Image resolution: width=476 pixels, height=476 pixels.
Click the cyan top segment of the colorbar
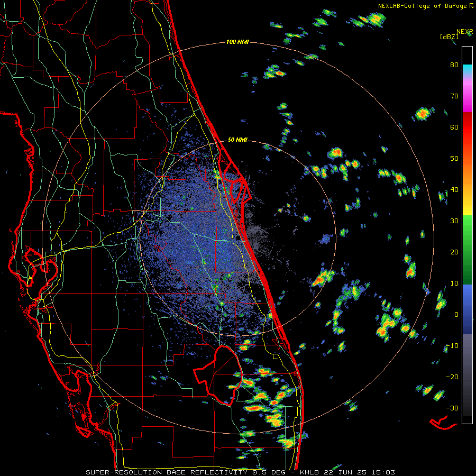467,70
